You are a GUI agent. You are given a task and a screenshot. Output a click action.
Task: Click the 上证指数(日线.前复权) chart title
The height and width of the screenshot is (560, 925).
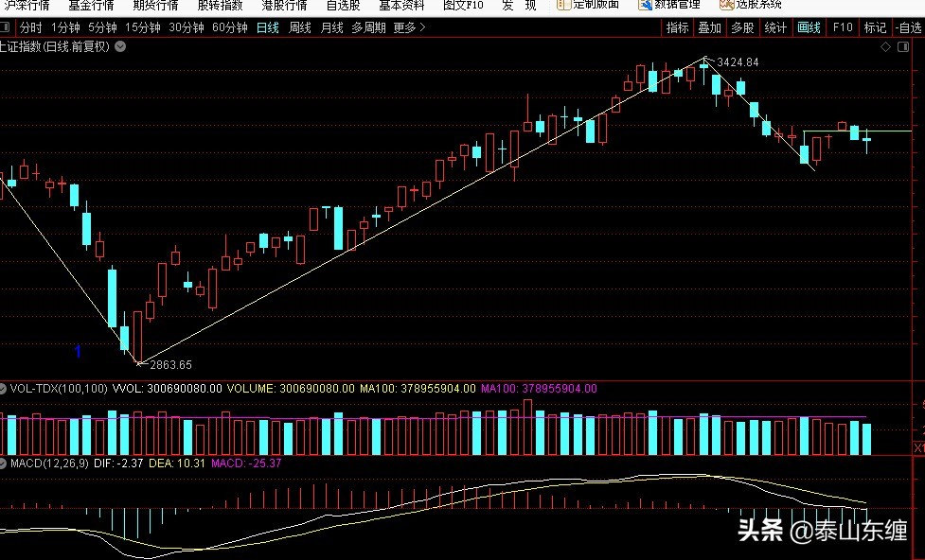[x=55, y=46]
